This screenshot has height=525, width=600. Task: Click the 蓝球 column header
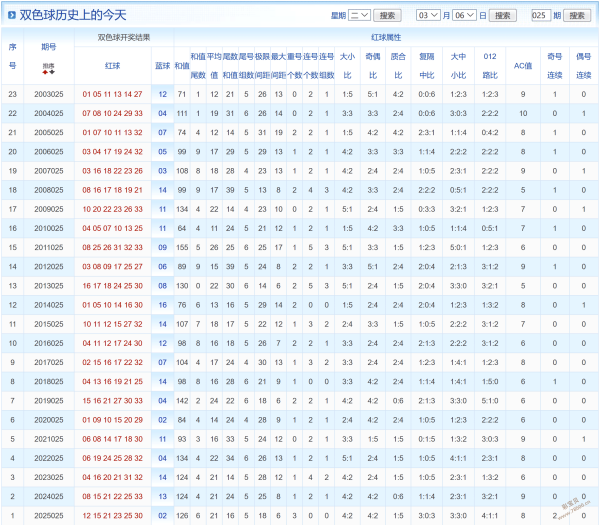(162, 65)
